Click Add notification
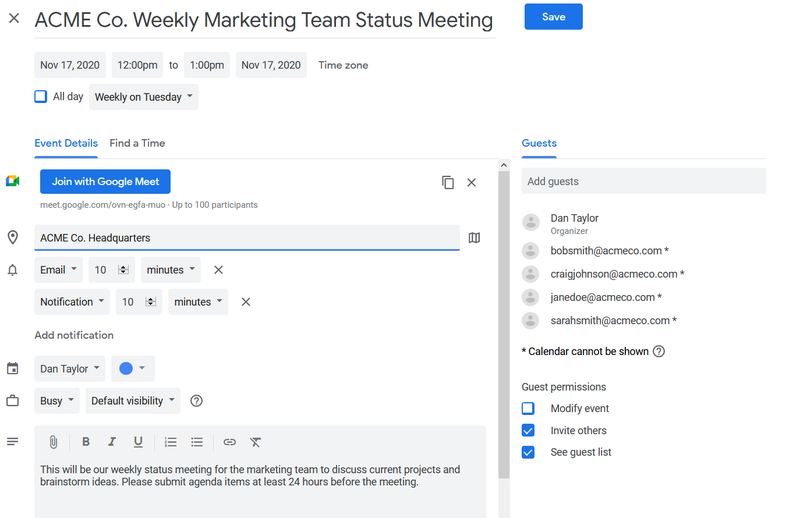 [x=74, y=335]
